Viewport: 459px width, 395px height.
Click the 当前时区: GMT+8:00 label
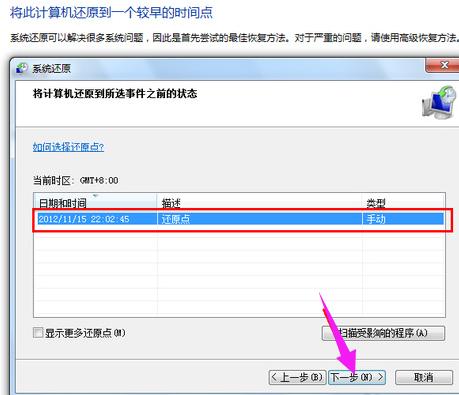75,181
